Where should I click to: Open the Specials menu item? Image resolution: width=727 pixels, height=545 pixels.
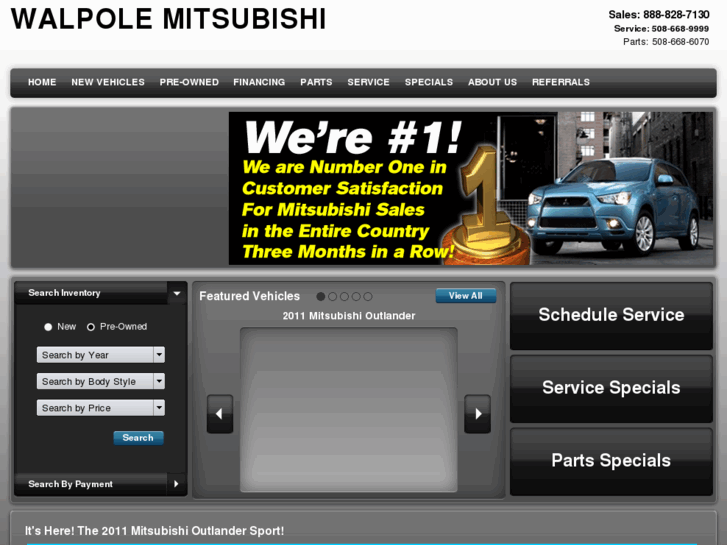[x=429, y=82]
